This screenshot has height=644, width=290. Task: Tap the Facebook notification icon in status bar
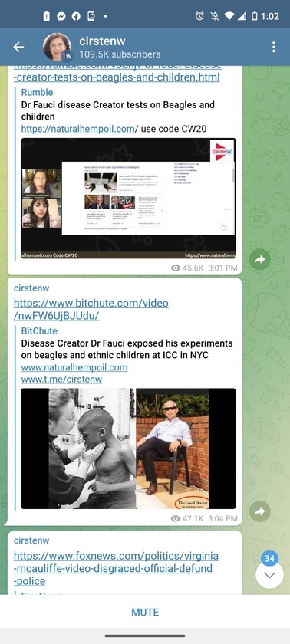[x=76, y=16]
